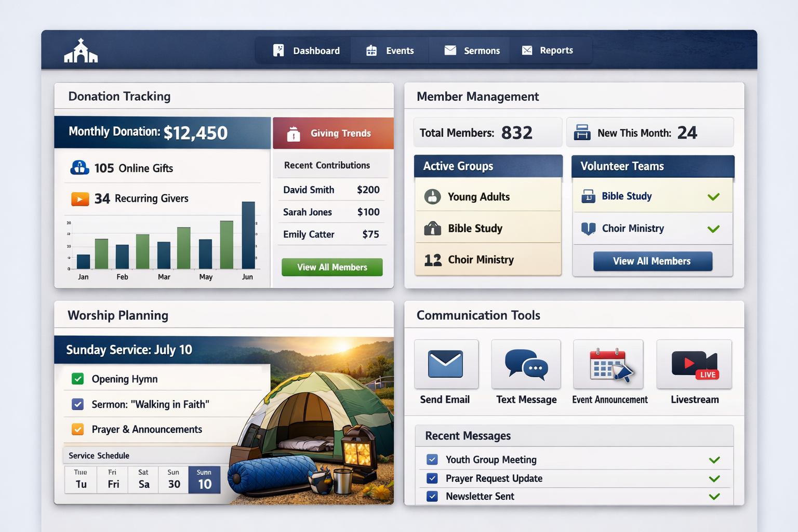
Task: Click the Send Email envelope icon
Action: pyautogui.click(x=446, y=364)
